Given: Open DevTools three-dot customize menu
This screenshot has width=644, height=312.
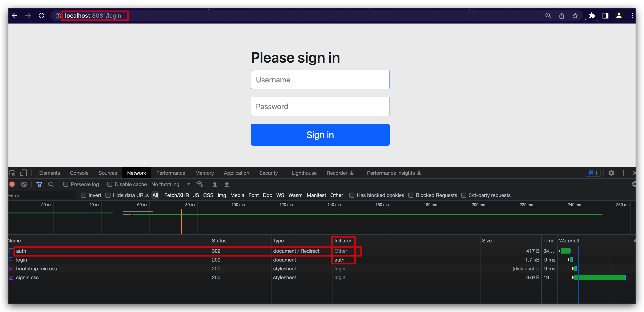Looking at the screenshot, I should pos(623,173).
